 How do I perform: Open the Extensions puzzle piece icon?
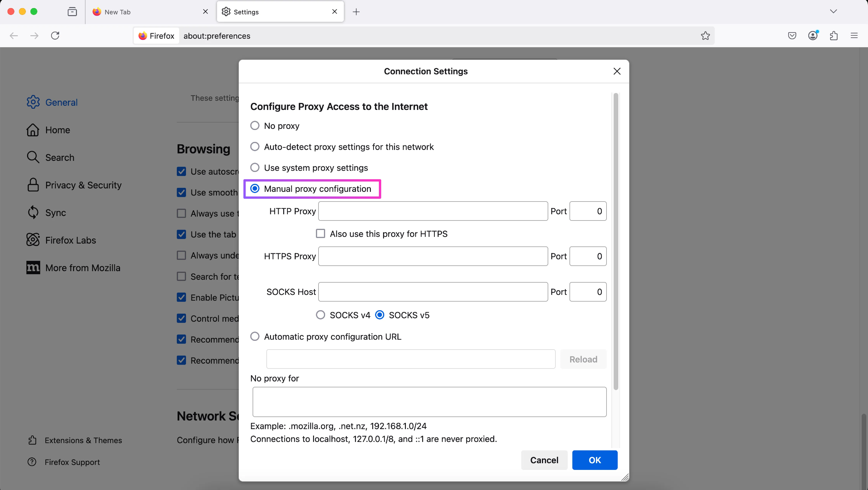(x=834, y=36)
